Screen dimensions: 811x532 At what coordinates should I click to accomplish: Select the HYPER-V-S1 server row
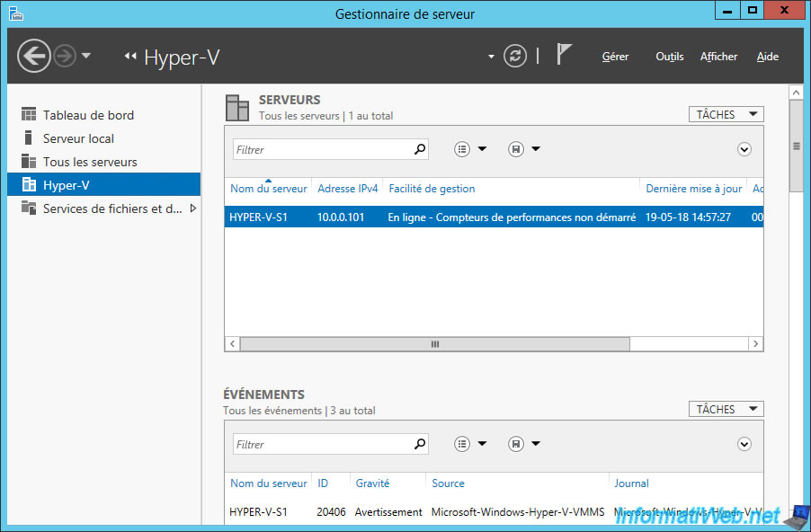pyautogui.click(x=494, y=217)
